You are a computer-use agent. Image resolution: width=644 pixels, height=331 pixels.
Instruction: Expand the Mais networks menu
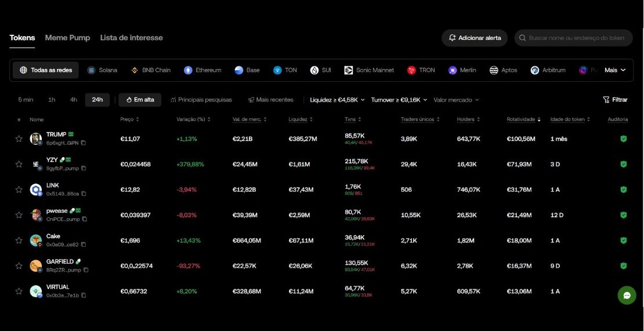tap(615, 70)
